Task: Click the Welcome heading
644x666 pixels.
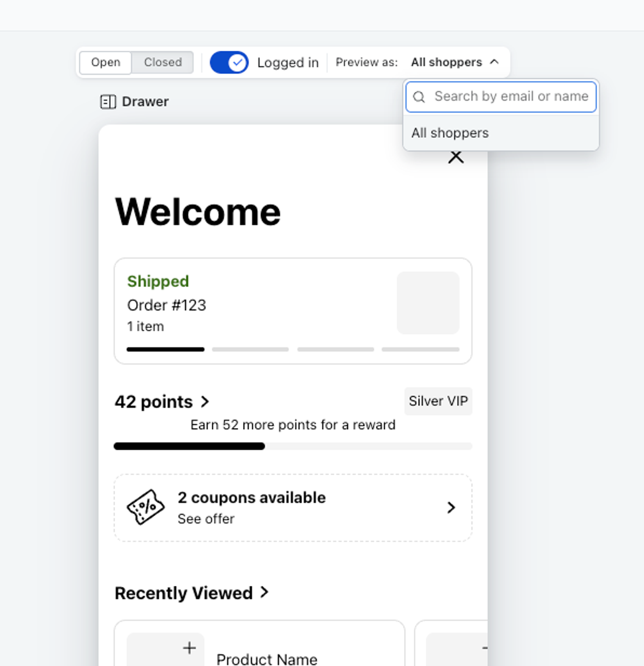Action: tap(198, 212)
